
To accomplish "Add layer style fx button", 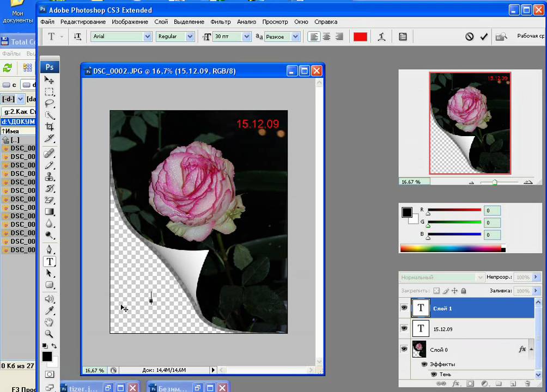I will click(x=455, y=383).
